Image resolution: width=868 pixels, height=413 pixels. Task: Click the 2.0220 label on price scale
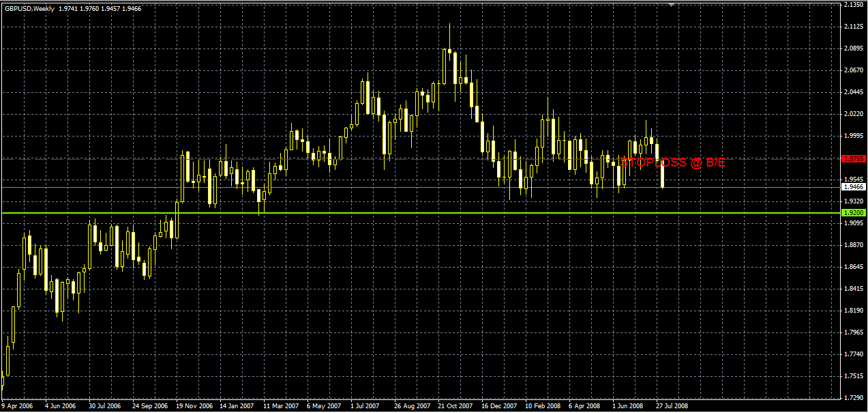coord(854,114)
